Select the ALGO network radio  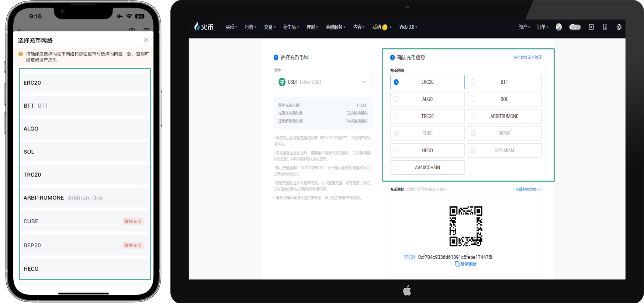click(x=396, y=99)
